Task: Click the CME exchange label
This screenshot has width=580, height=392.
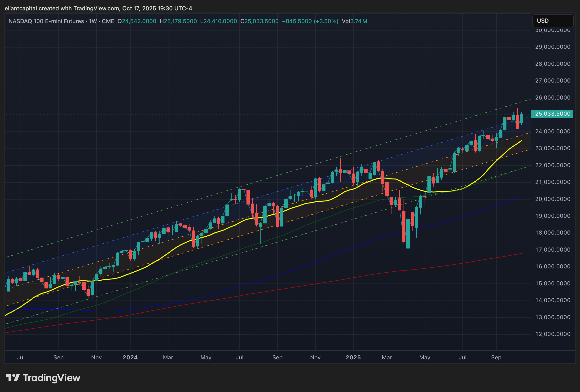Action: [108, 21]
